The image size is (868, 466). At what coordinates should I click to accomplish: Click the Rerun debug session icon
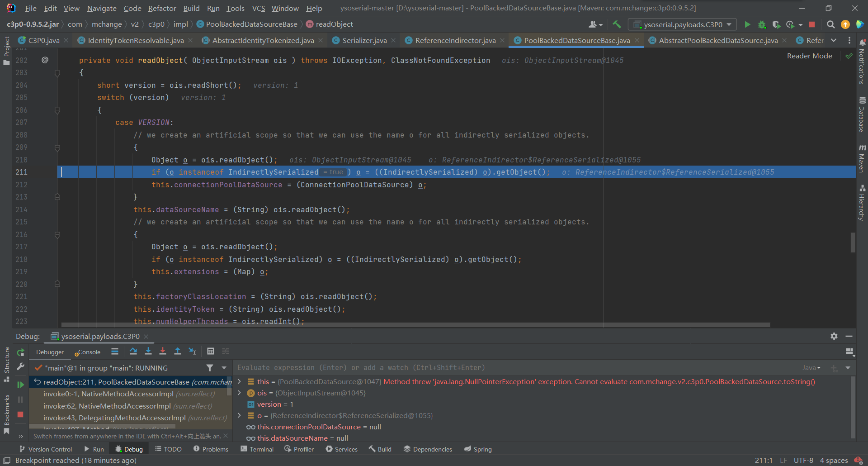20,352
